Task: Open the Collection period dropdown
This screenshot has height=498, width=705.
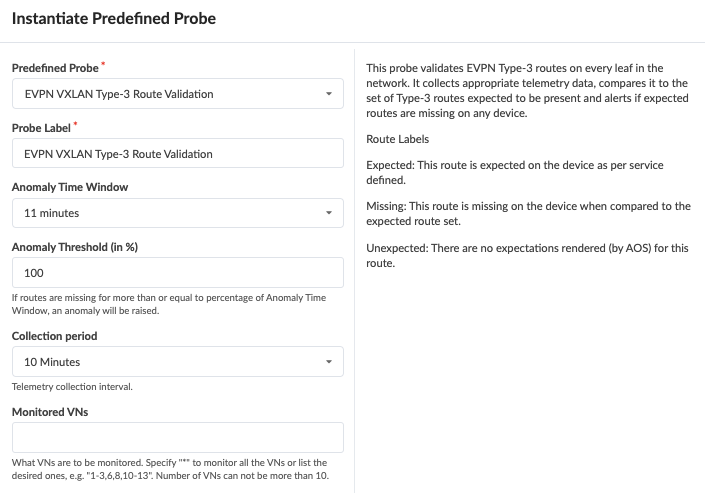Action: (170, 362)
